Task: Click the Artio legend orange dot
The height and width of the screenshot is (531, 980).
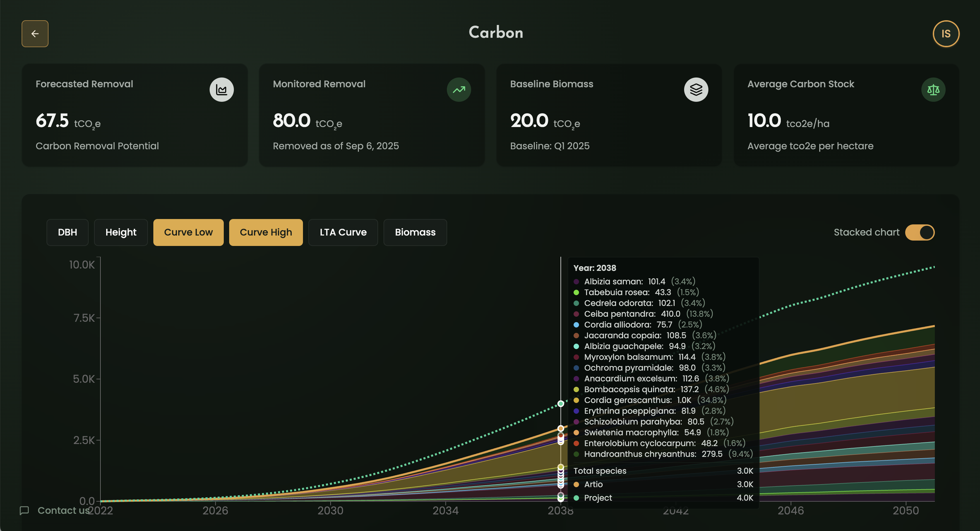Action: tap(576, 484)
